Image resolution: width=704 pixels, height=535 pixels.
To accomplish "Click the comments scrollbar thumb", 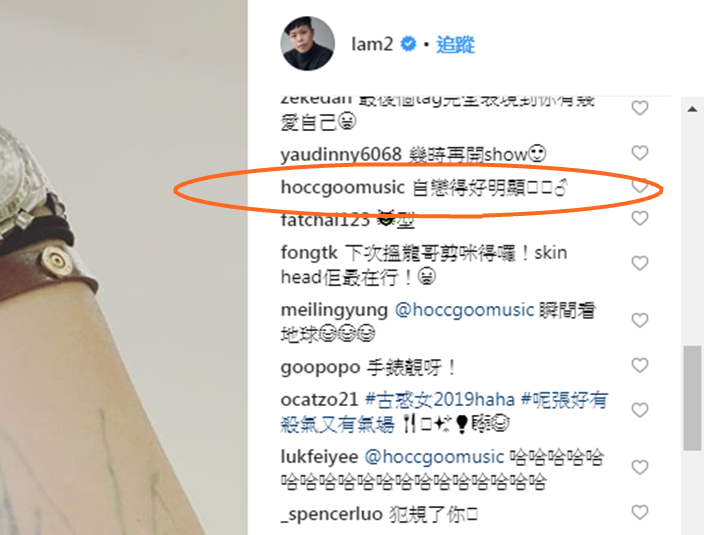I will pyautogui.click(x=692, y=398).
